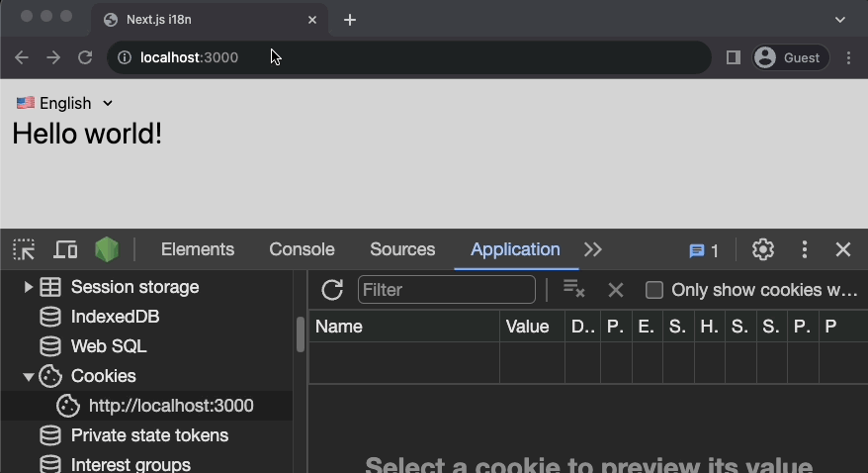Refresh the cookies table
The width and height of the screenshot is (868, 473).
(332, 290)
